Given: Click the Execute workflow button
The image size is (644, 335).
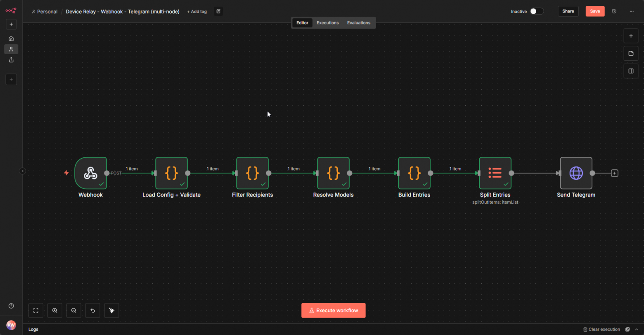Looking at the screenshot, I should 333,311.
